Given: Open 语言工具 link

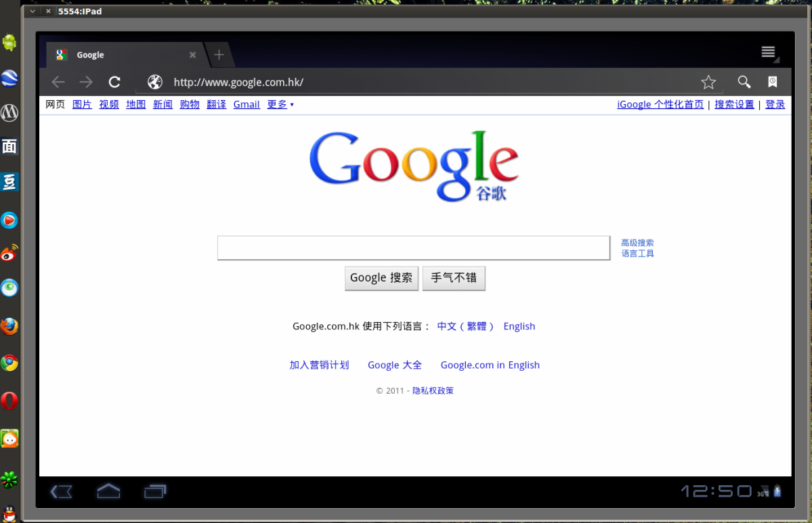Looking at the screenshot, I should click(x=637, y=254).
